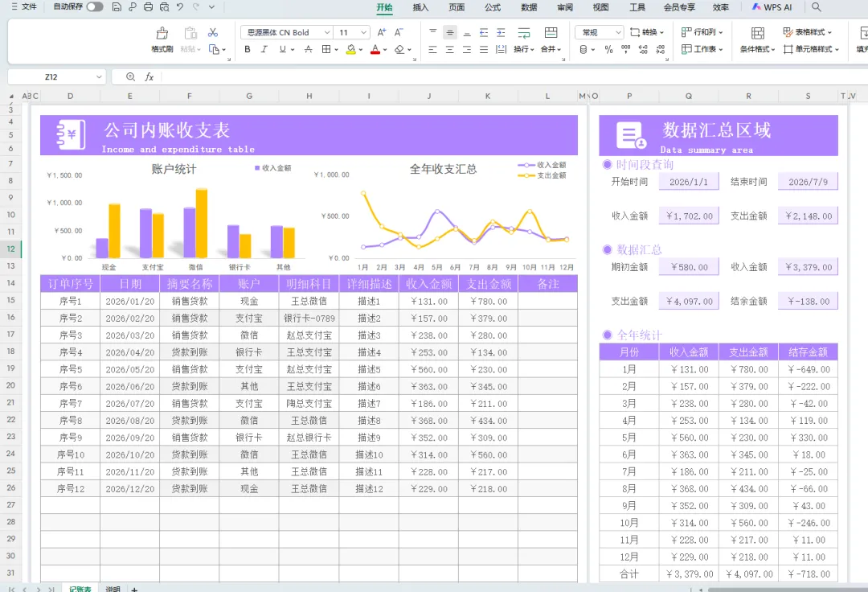The width and height of the screenshot is (868, 592).
Task: Toggle top vertical alignment
Action: tap(433, 33)
